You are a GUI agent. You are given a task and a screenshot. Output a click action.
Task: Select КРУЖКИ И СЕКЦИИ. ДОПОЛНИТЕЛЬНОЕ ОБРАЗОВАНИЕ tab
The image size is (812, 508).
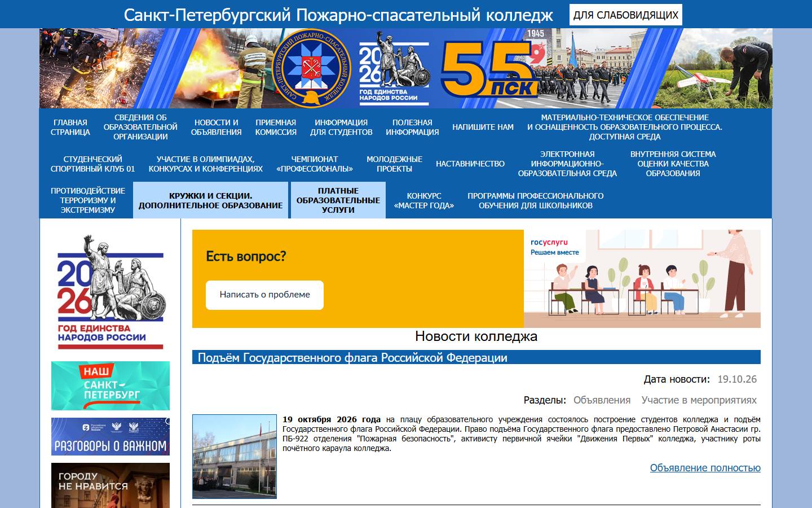(x=210, y=200)
